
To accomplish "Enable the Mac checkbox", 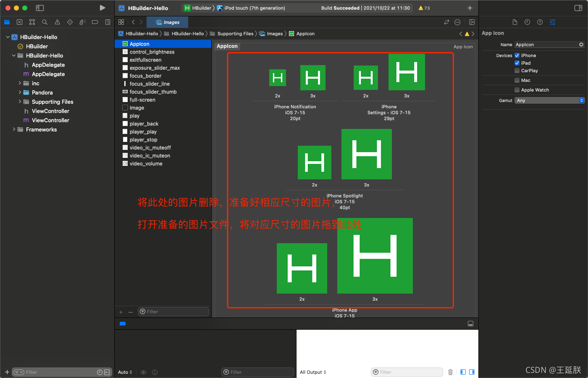I will 517,80.
